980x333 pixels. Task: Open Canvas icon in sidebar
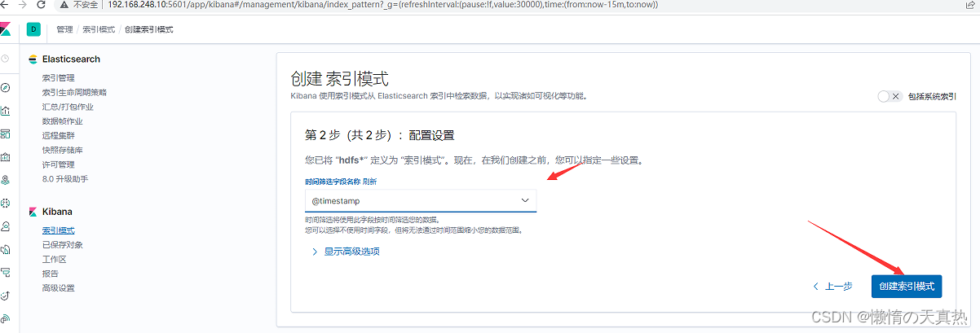pos(6,156)
